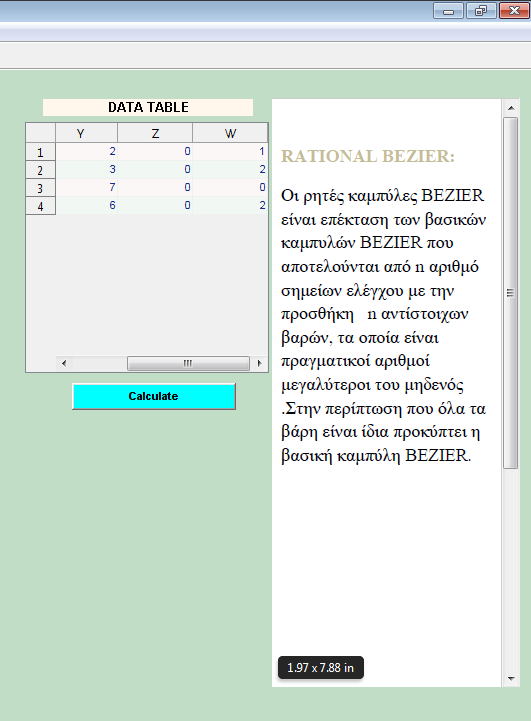Click W cell of row 2 containing 2

[x=230, y=169]
